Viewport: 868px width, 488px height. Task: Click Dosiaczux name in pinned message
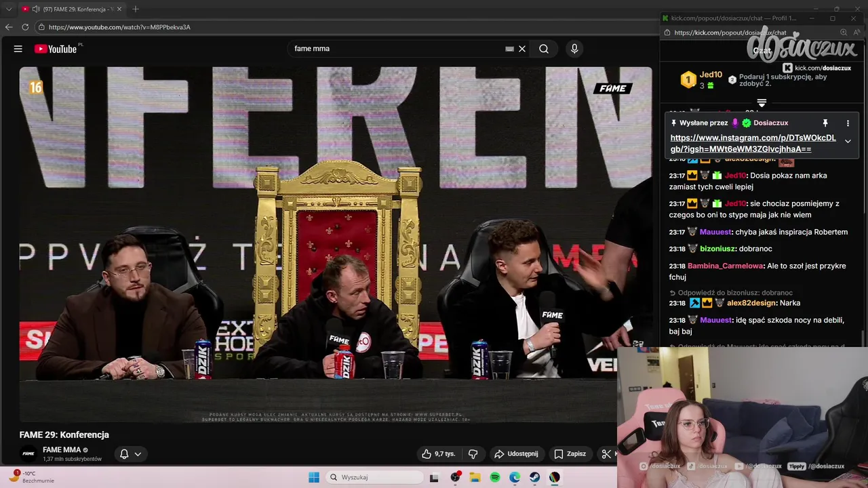pyautogui.click(x=771, y=123)
